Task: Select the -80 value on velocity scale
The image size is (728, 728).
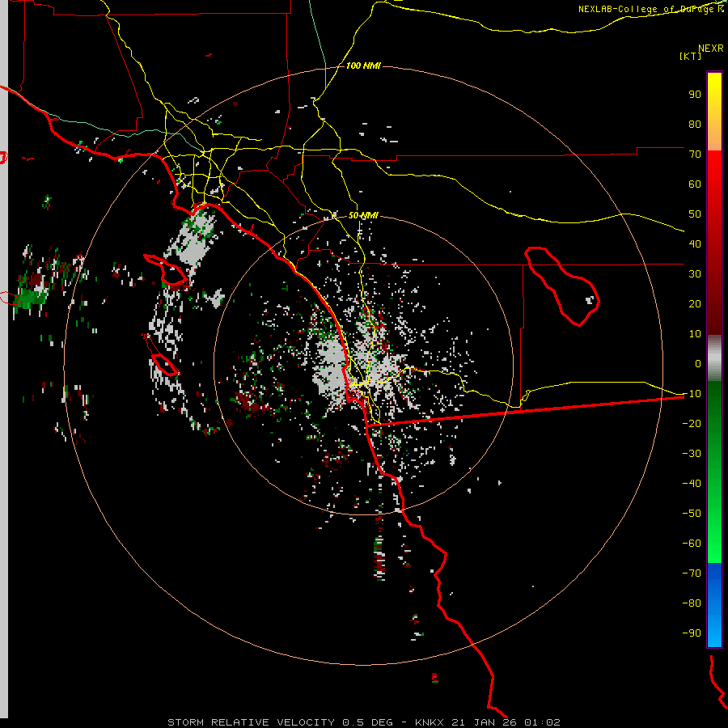Action: click(x=692, y=603)
